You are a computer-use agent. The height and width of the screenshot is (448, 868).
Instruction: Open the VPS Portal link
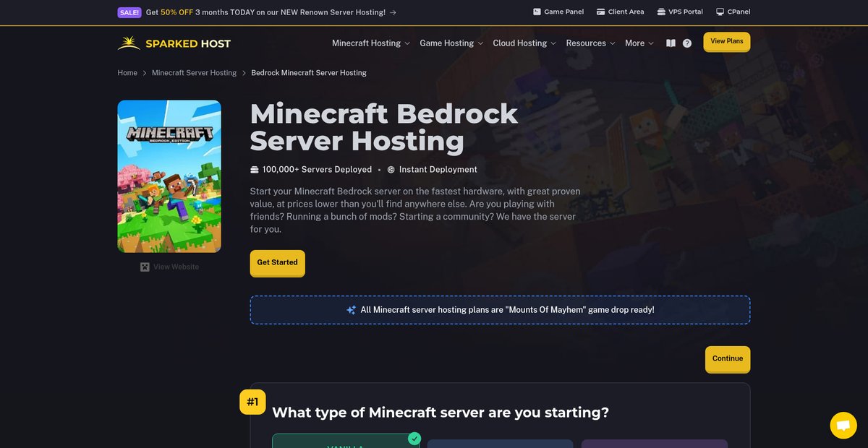(680, 12)
